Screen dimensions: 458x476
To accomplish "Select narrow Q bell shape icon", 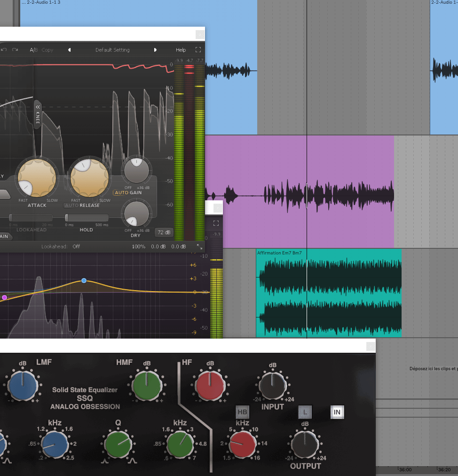I will click(104, 462).
